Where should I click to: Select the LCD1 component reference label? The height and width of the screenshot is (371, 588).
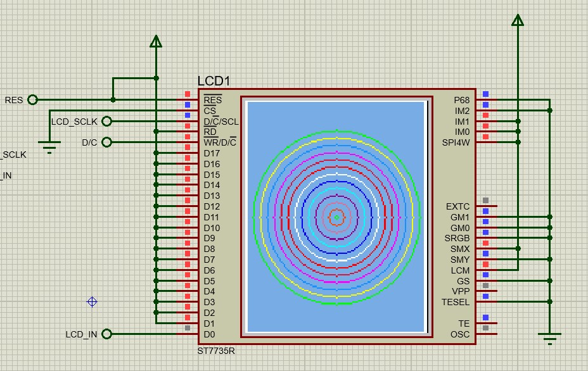click(x=214, y=81)
